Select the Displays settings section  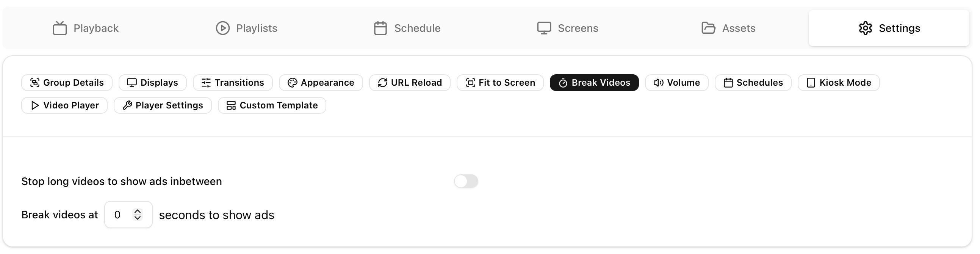[x=153, y=83]
